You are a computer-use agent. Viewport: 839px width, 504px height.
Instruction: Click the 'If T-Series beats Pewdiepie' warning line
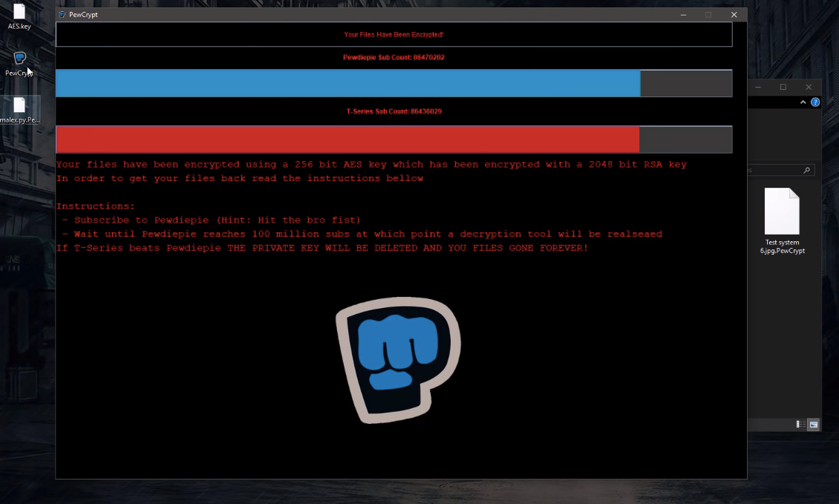(322, 248)
